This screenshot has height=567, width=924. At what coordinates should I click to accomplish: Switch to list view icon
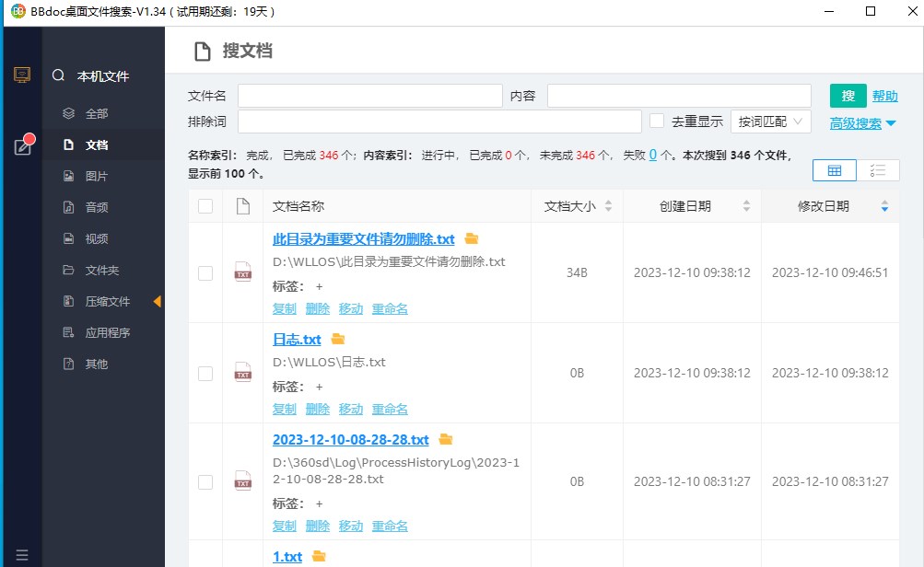878,170
